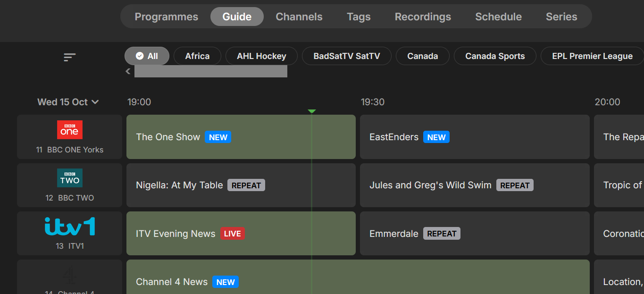Viewport: 644px width, 294px height.
Task: Open Jules and Greg's Wild Swim
Action: tap(475, 185)
